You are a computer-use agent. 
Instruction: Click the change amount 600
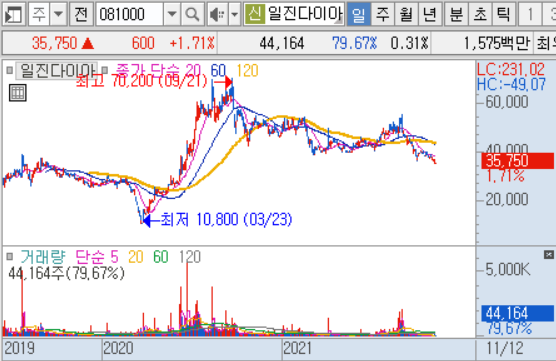point(143,43)
